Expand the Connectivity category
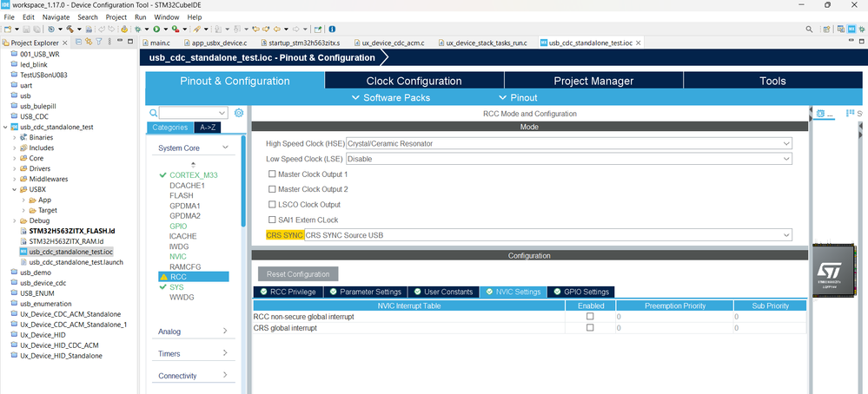868x394 pixels. [193, 376]
